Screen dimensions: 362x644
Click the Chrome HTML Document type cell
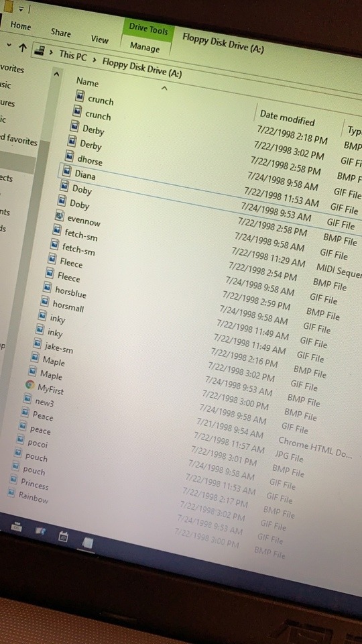[315, 447]
